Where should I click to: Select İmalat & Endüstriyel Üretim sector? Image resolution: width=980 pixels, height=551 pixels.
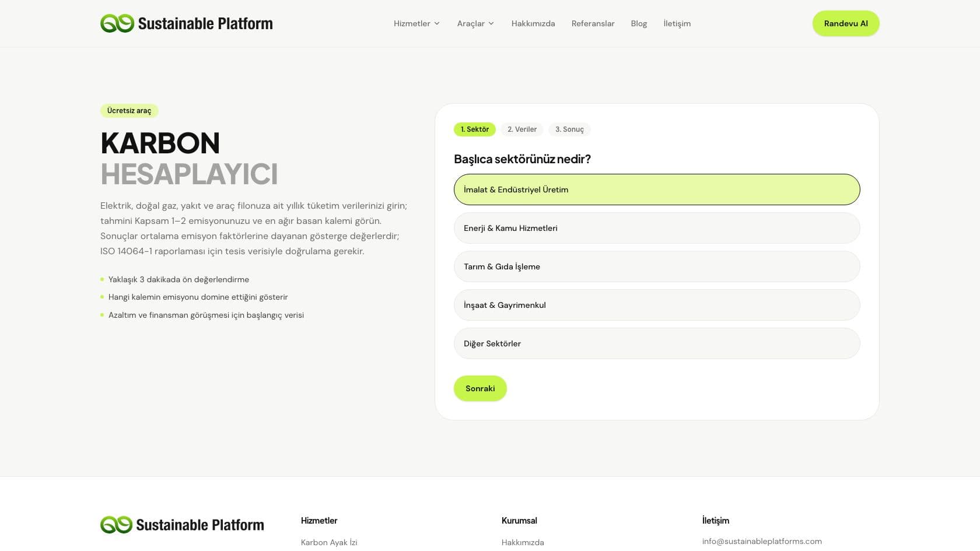coord(657,189)
